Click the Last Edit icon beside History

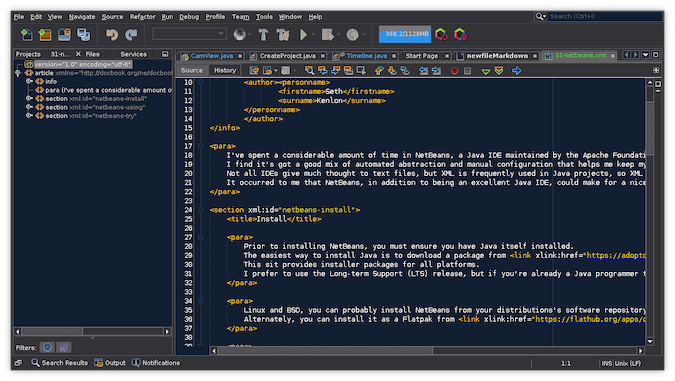pyautogui.click(x=254, y=71)
